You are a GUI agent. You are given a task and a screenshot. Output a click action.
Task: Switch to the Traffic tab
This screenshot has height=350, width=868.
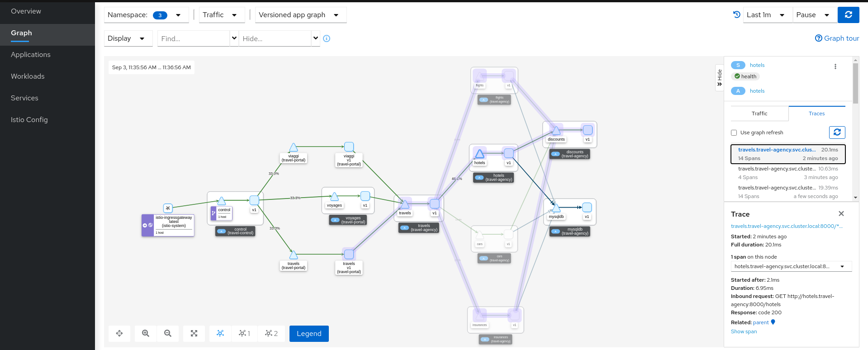759,114
